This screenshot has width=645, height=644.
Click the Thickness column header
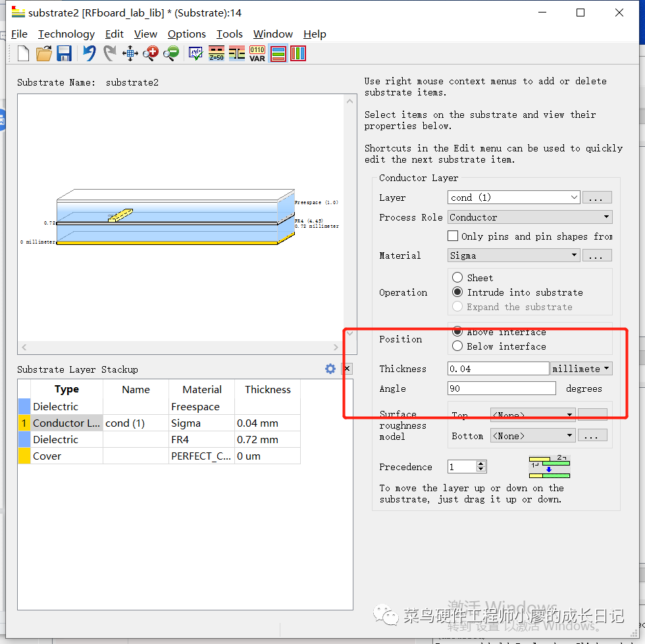pyautogui.click(x=267, y=389)
